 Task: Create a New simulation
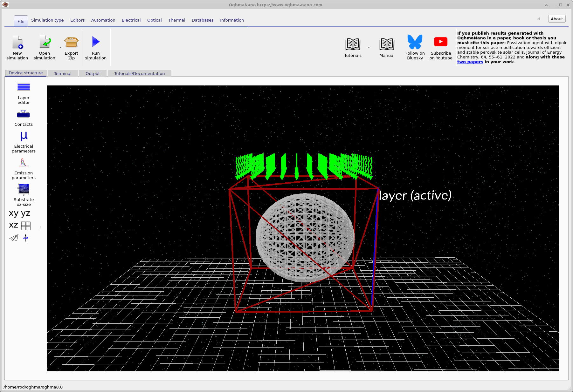point(17,42)
